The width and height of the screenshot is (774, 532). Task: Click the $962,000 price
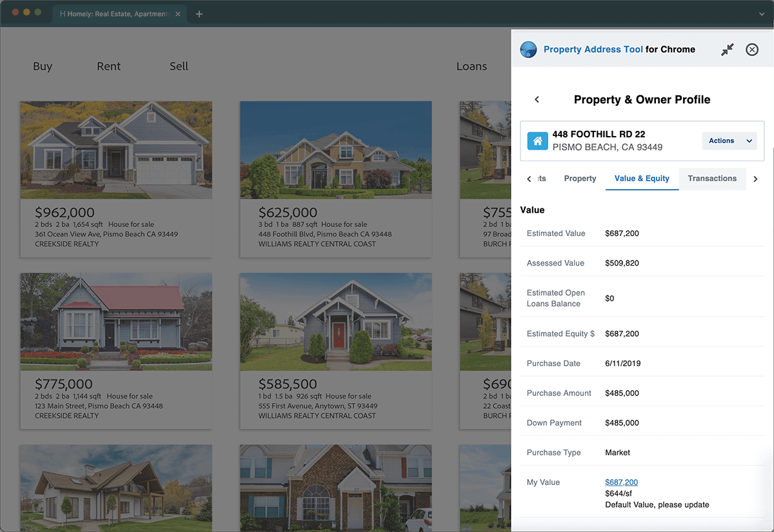(x=64, y=212)
